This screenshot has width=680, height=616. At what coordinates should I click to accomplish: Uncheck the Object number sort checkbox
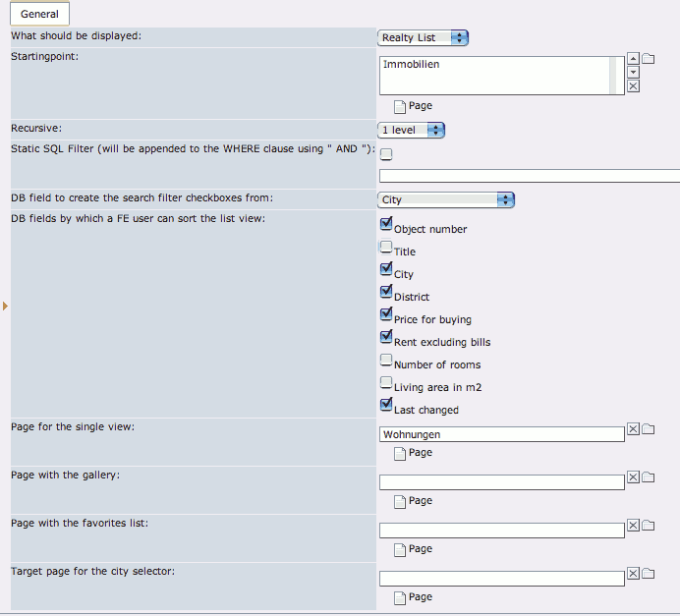[x=386, y=224]
